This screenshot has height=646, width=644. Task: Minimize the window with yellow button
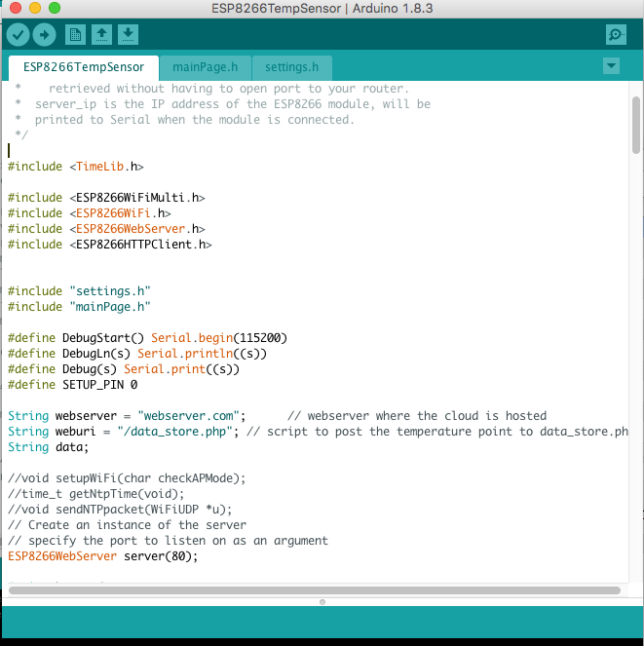coord(35,8)
